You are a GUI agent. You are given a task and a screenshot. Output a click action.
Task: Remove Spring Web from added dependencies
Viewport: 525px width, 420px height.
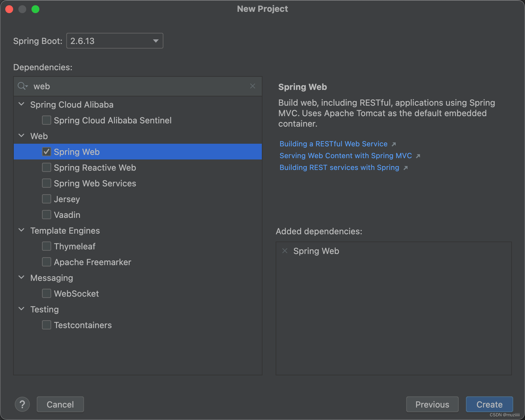coord(285,251)
